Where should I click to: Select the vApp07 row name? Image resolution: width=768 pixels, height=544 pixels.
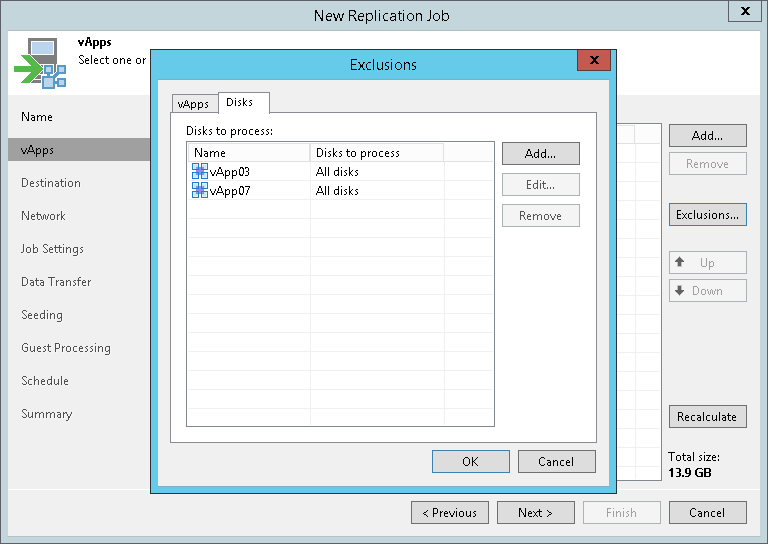(230, 191)
